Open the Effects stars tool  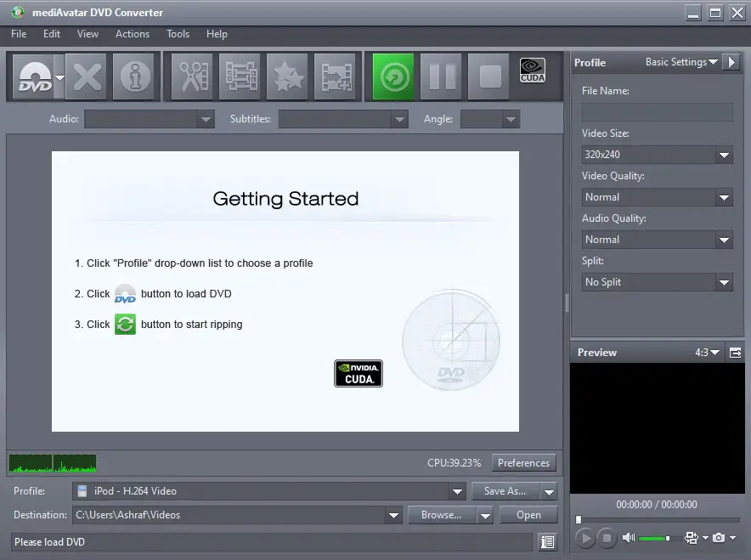287,76
